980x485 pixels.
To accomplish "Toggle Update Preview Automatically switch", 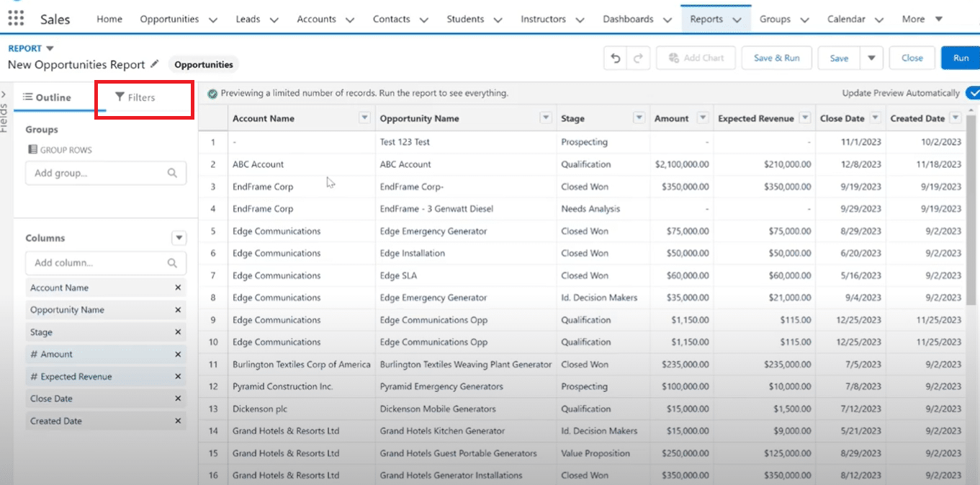I will [x=971, y=93].
